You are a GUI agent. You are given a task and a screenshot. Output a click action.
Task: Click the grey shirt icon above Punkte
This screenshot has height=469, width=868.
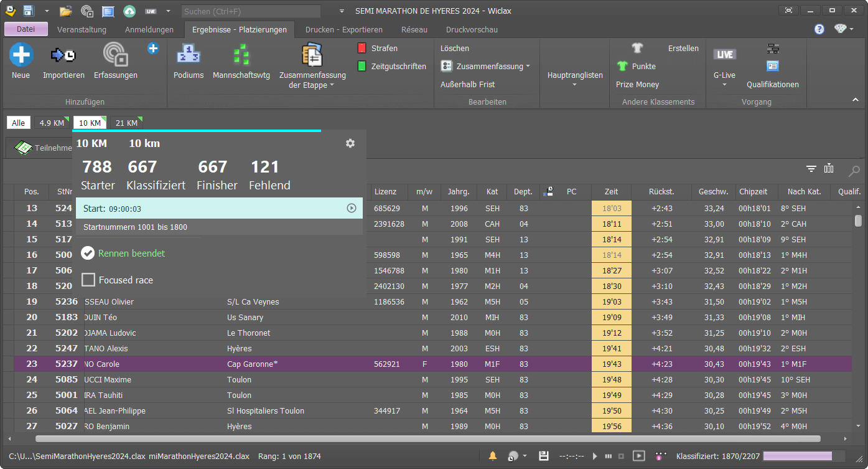pyautogui.click(x=637, y=48)
